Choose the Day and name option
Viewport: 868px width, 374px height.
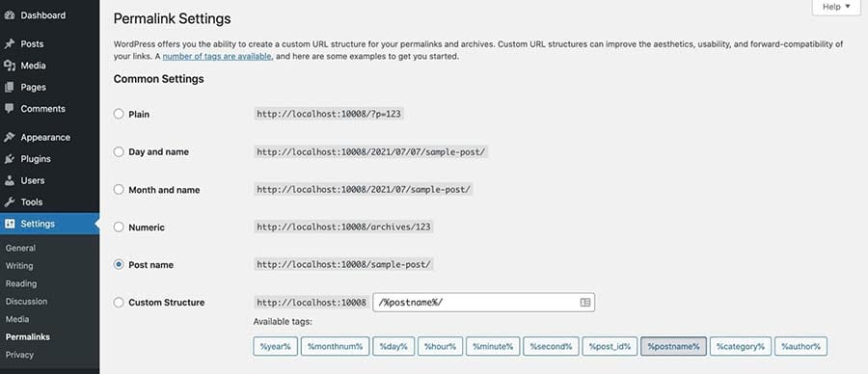pos(119,151)
